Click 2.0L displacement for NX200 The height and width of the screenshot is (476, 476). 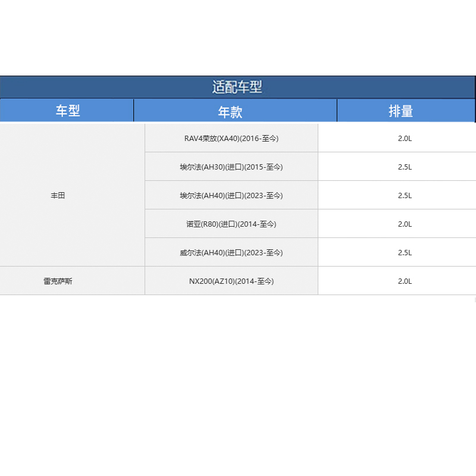pyautogui.click(x=397, y=281)
